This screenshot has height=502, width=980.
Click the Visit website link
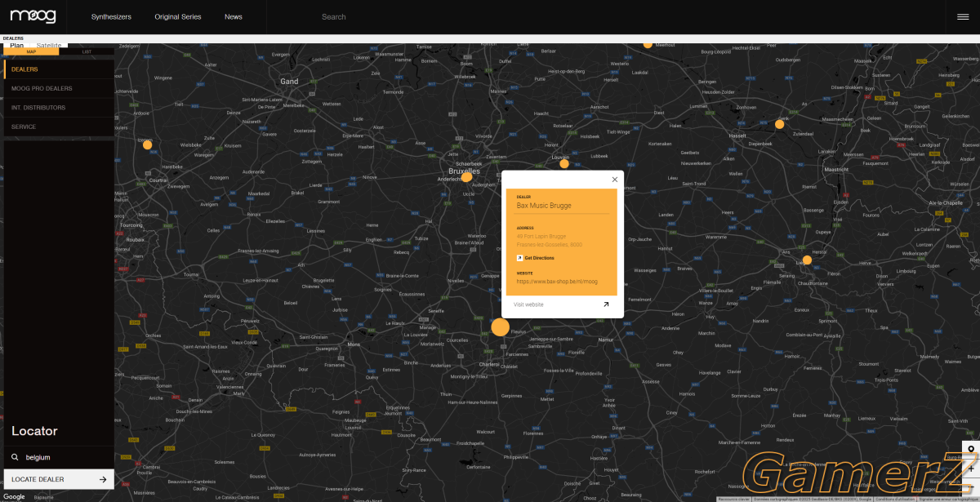pyautogui.click(x=528, y=304)
